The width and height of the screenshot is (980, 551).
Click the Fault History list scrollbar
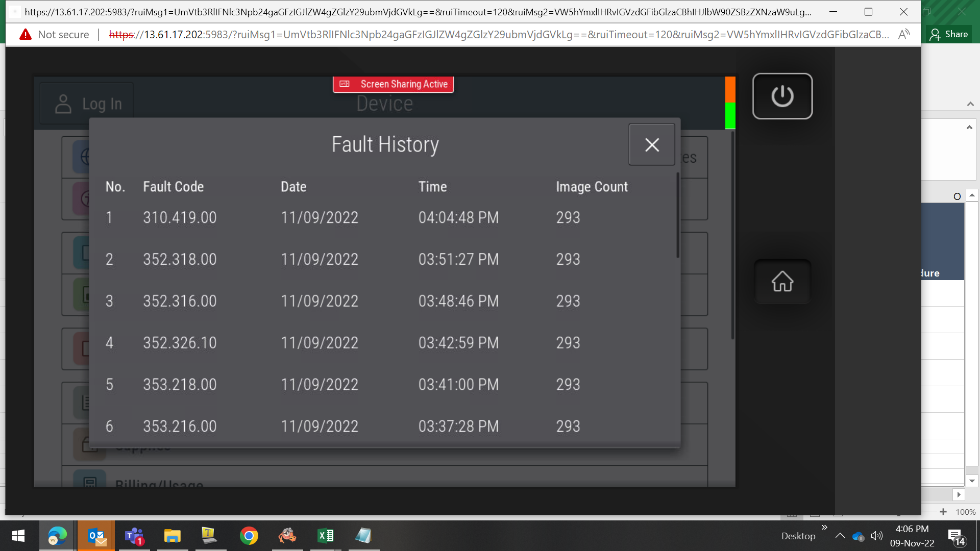coord(678,215)
